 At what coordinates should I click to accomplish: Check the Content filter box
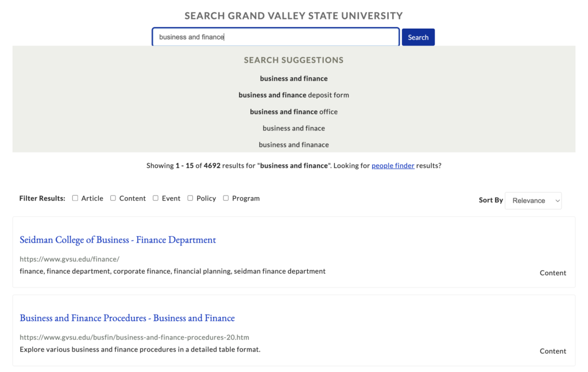pyautogui.click(x=113, y=198)
